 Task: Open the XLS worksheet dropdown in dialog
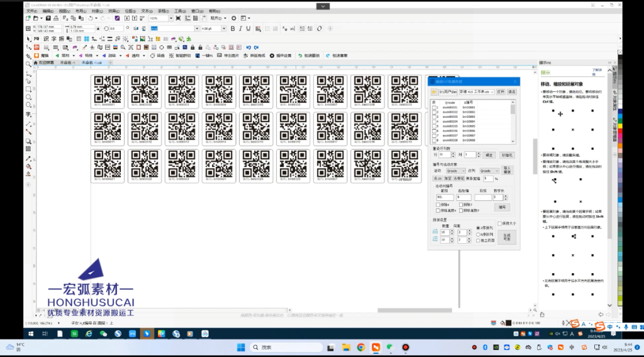pyautogui.click(x=492, y=92)
